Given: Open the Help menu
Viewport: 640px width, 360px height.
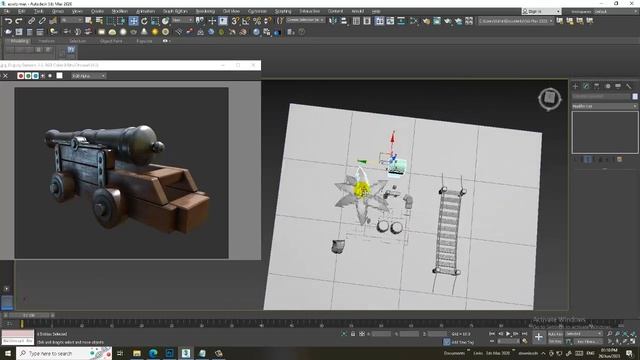Looking at the screenshot, I should 376,11.
